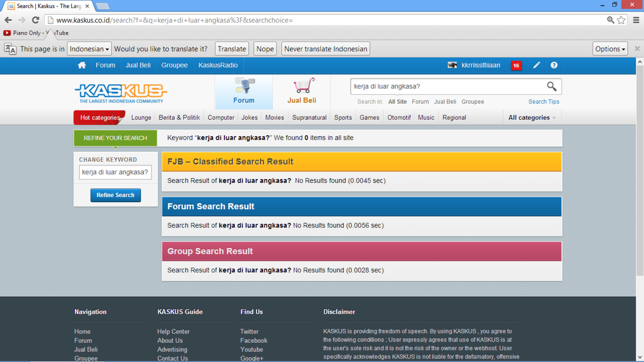Image resolution: width=644 pixels, height=362 pixels.
Task: Open Groupee in the top blue bar
Action: pyautogui.click(x=175, y=65)
